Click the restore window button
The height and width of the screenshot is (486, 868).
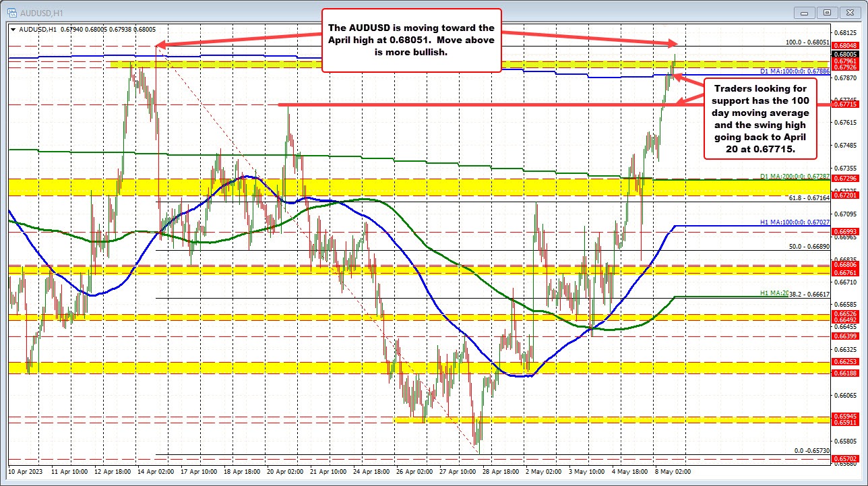point(826,12)
